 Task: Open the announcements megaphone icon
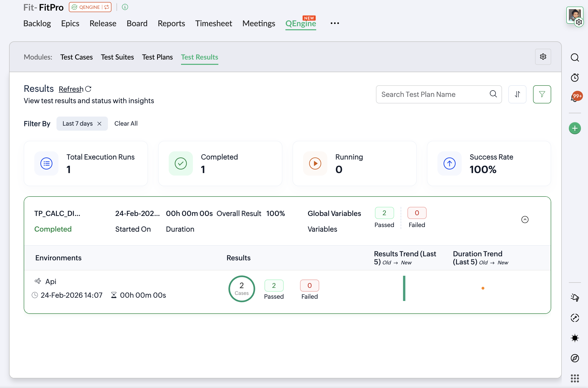click(575, 297)
